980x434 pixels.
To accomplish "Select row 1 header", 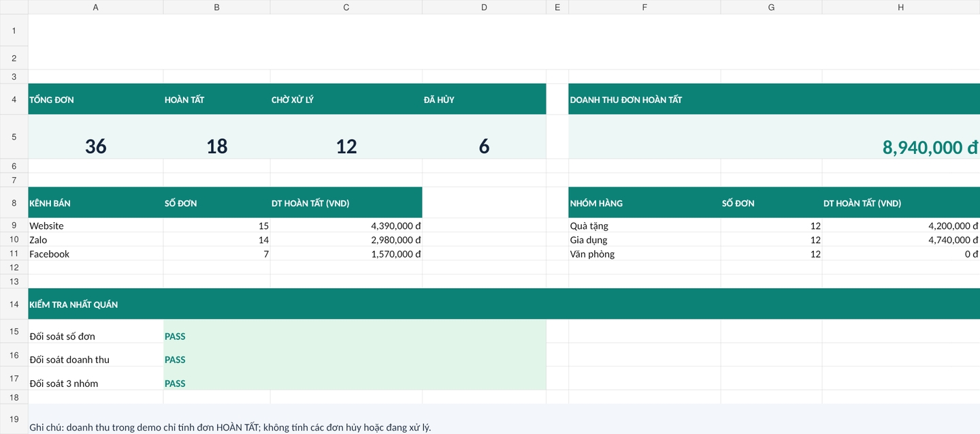I will pos(14,31).
